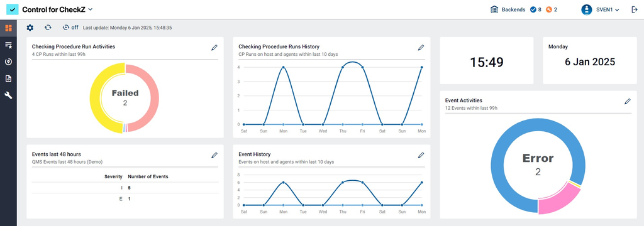Click the '4 CP Runs within last 99h' subtitle
The image size is (644, 226).
click(x=58, y=55)
